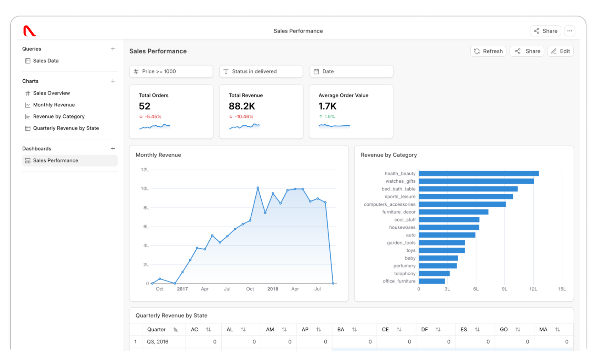Click the red app logo icon
The image size is (596, 364).
click(29, 31)
